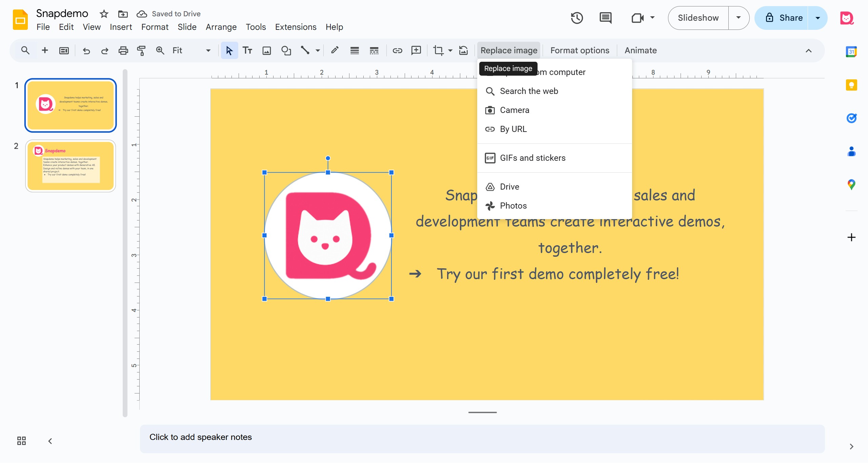
Task: Collapse the slide filmstrip panel
Action: [50, 441]
